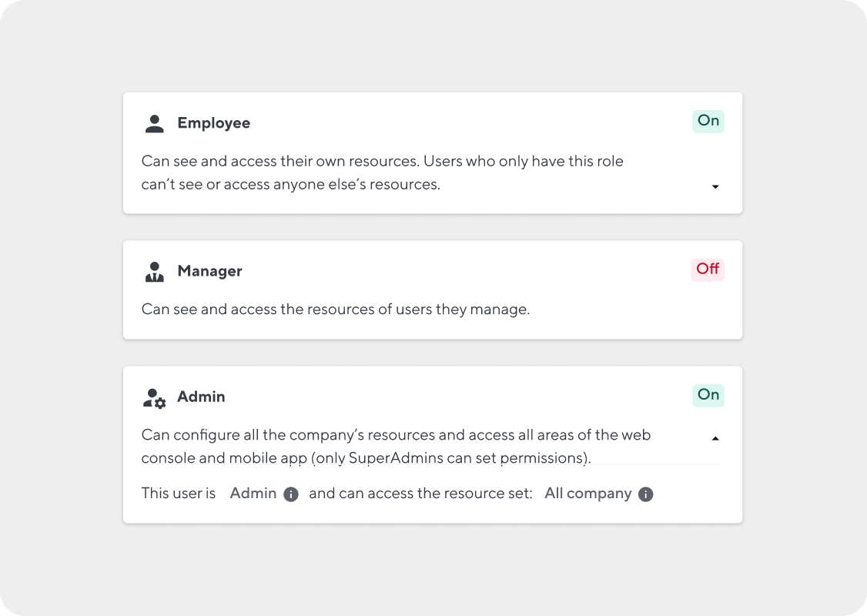Click the Employee person icon

point(154,123)
